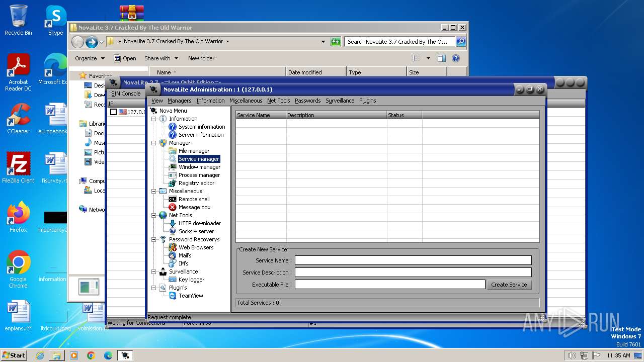Open the Registry editor icon
The height and width of the screenshot is (362, 644).
tap(173, 183)
